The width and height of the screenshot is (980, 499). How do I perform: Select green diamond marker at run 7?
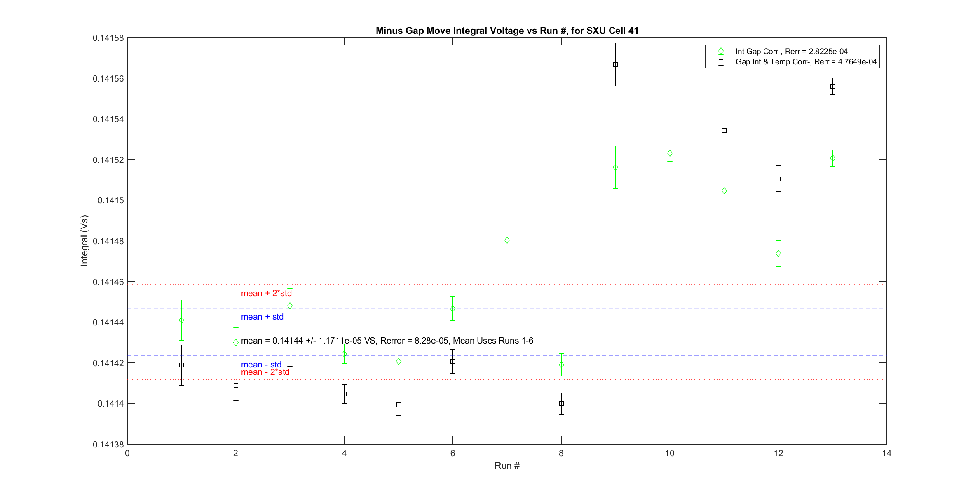tap(507, 240)
